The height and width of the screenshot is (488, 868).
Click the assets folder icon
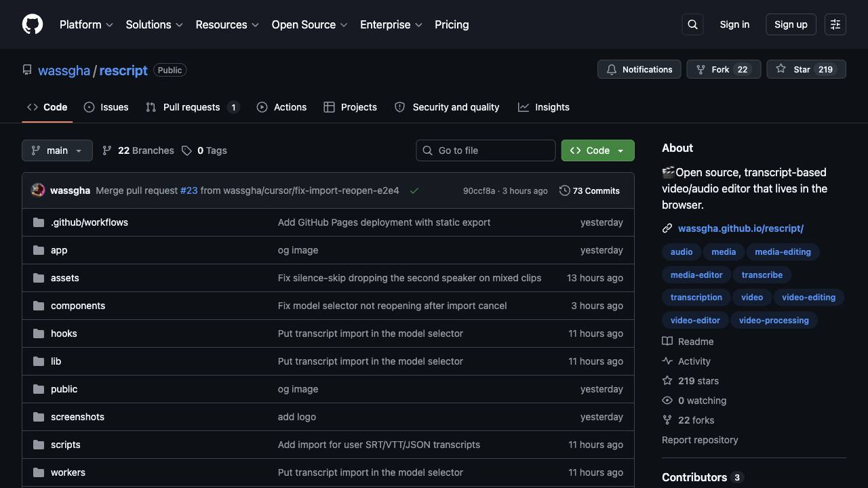click(39, 278)
